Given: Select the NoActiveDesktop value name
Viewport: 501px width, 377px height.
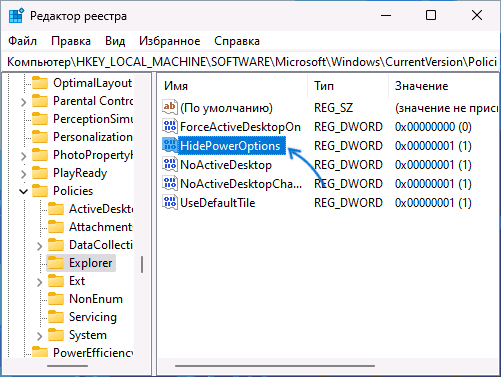Looking at the screenshot, I should coord(226,165).
